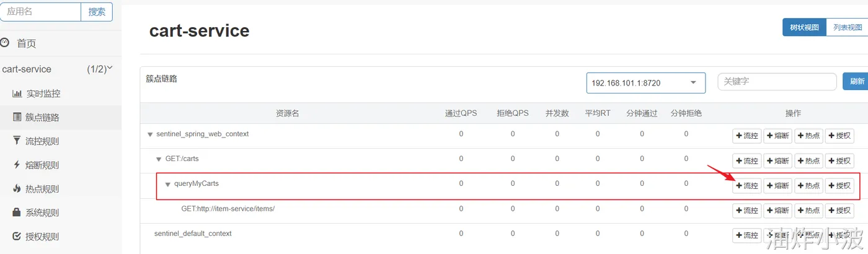Click the 应用名 search input field
This screenshot has height=254, width=868.
40,12
